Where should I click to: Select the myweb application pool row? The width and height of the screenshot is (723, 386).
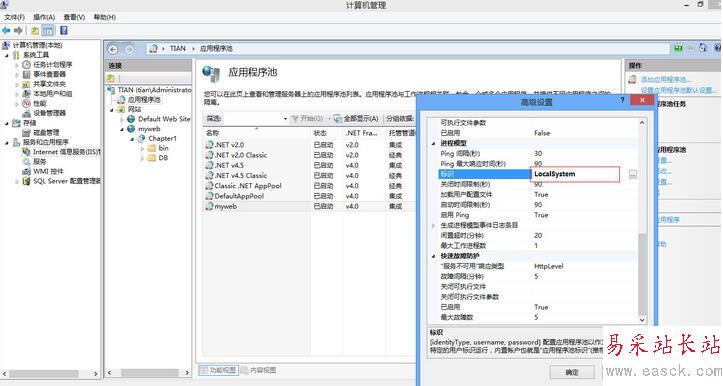pyautogui.click(x=309, y=207)
